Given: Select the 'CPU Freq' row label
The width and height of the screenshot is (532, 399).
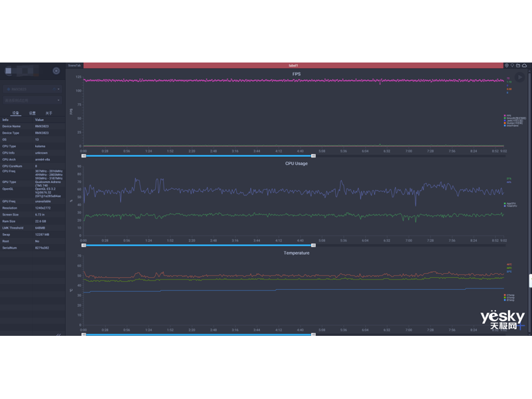Looking at the screenshot, I should (x=9, y=172).
